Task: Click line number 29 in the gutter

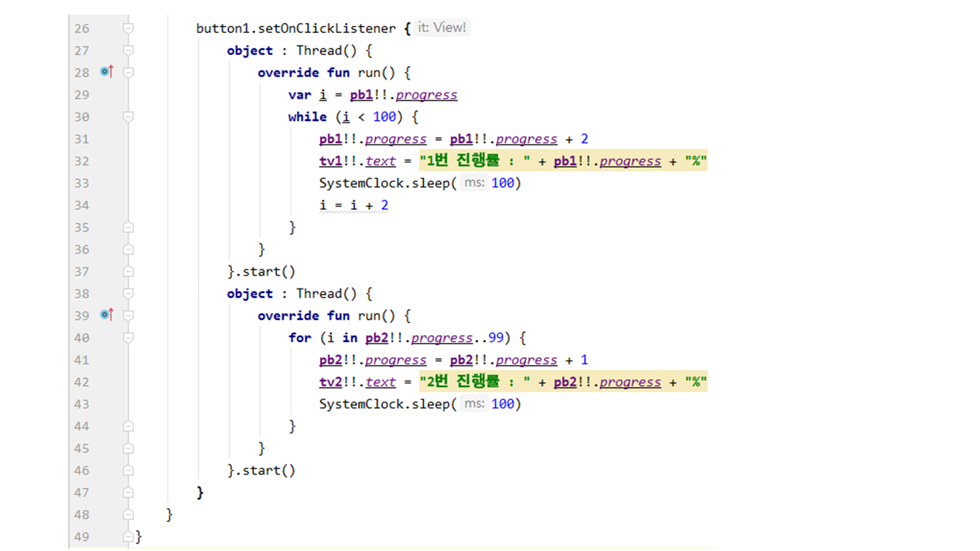Action: 81,95
